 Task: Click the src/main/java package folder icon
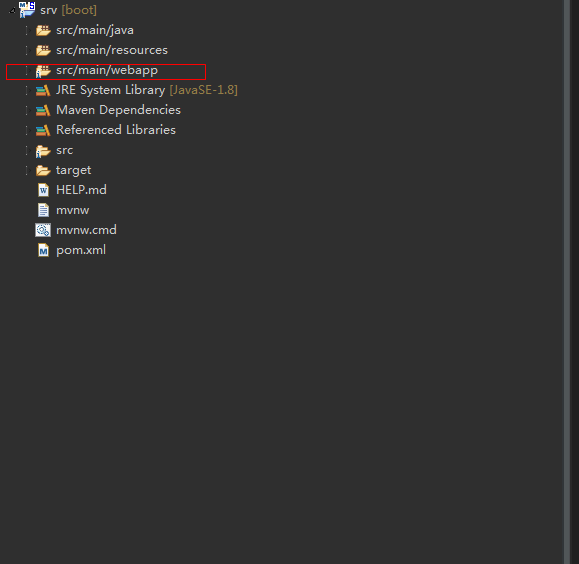[43, 30]
